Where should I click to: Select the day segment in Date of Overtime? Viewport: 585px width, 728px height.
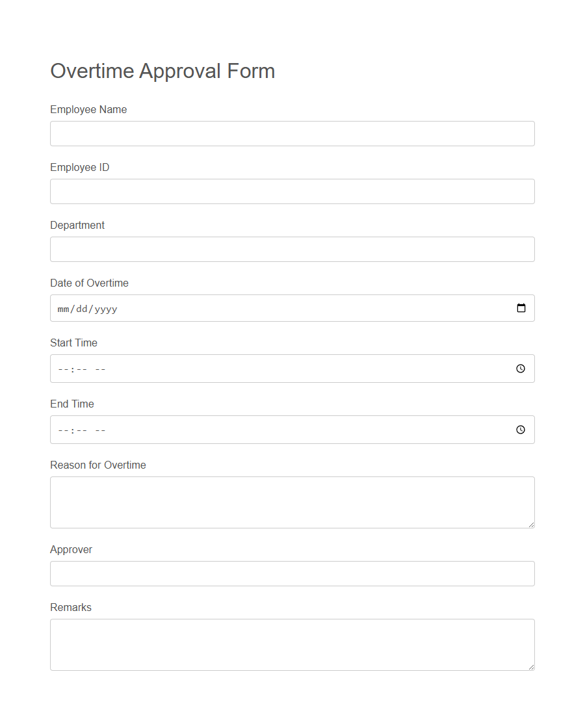pos(81,309)
